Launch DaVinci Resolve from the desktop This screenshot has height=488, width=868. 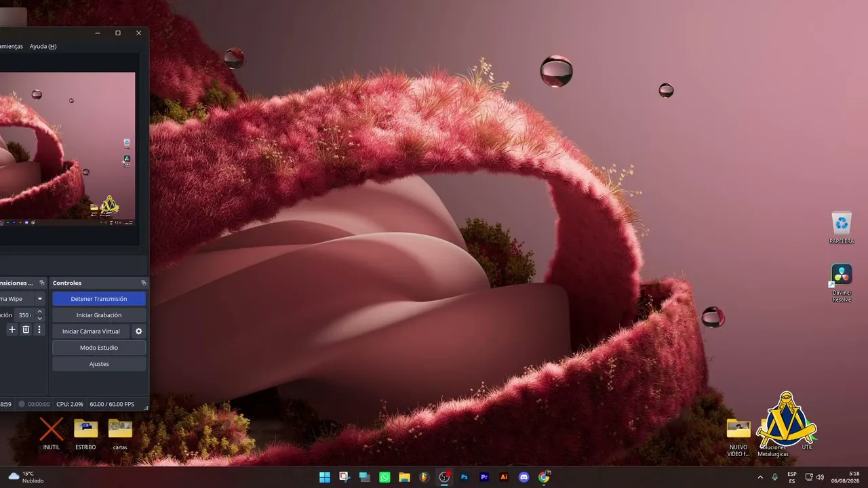tap(842, 283)
